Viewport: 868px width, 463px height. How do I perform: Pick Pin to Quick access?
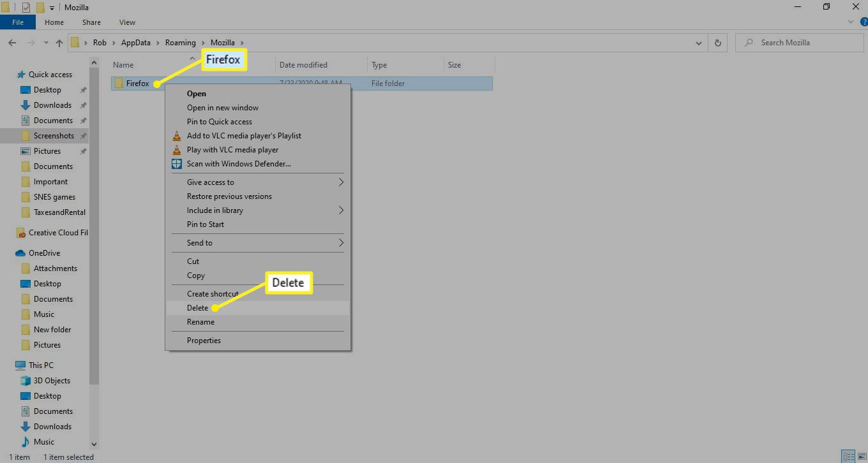(258, 122)
